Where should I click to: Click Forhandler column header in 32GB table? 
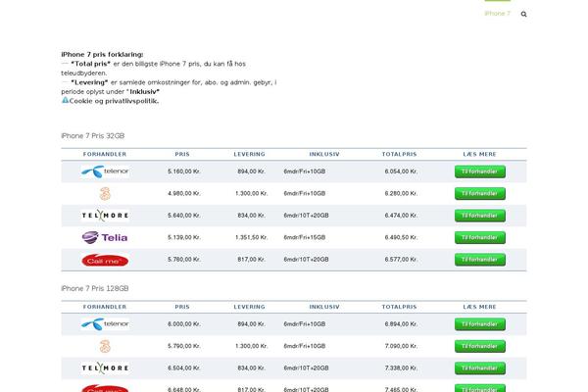105,154
